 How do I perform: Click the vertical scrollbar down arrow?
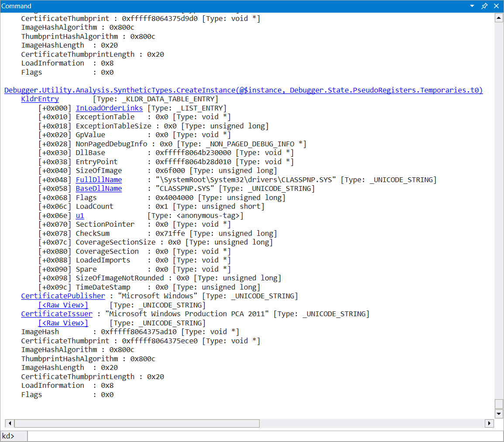point(499,413)
